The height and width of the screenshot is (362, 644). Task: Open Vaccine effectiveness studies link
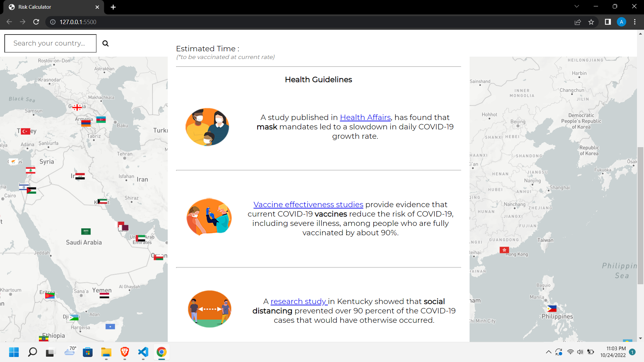308,204
